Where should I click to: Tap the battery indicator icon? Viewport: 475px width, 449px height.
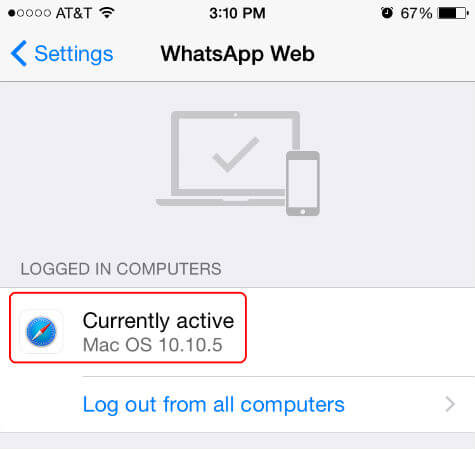coord(453,13)
